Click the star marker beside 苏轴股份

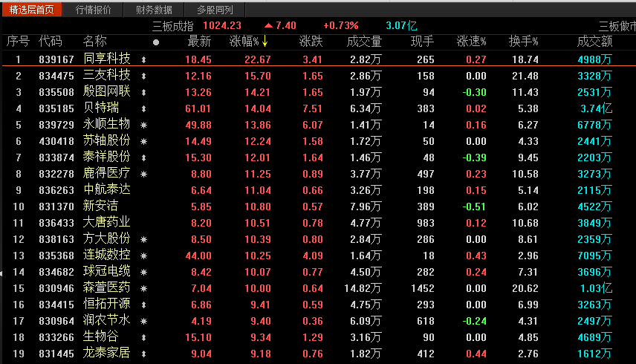[x=144, y=141]
